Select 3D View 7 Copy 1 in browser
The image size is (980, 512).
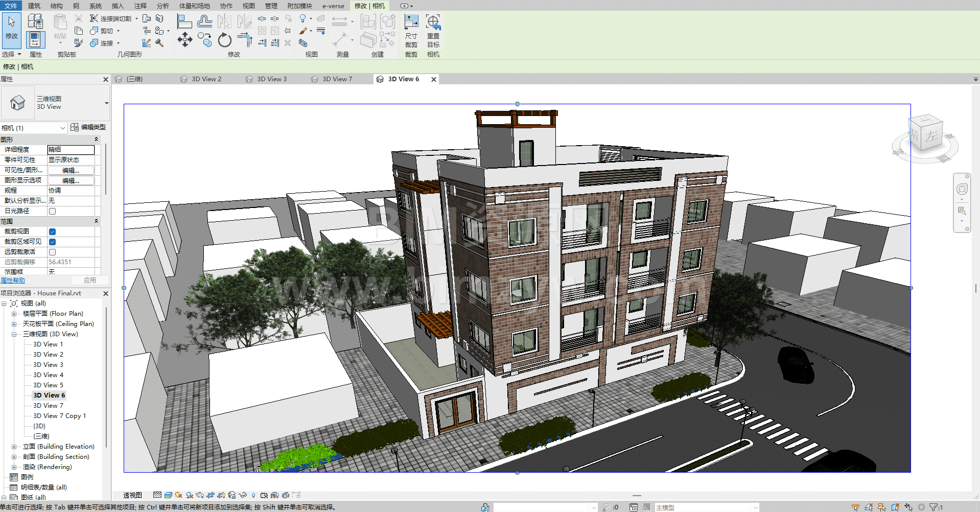[x=60, y=416]
